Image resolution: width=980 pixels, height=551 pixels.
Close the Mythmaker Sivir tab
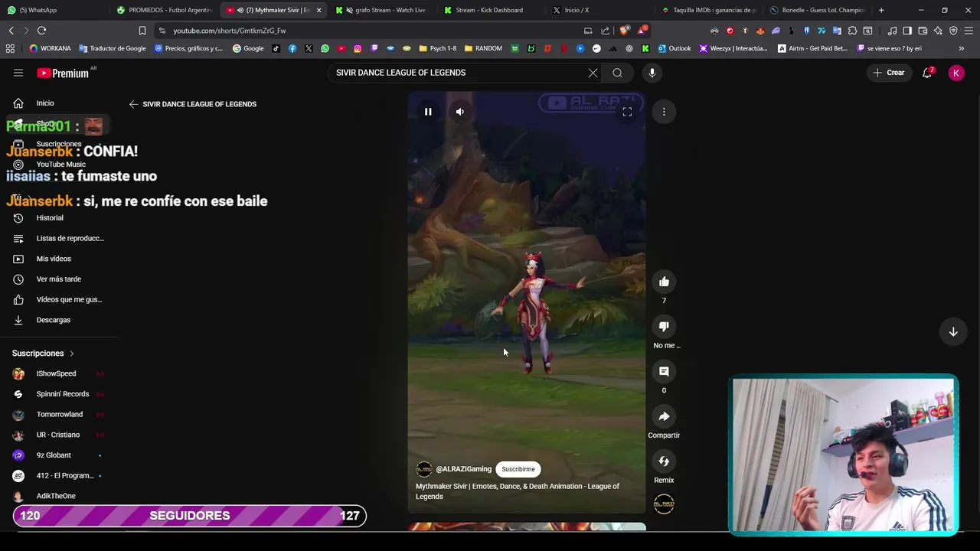318,10
